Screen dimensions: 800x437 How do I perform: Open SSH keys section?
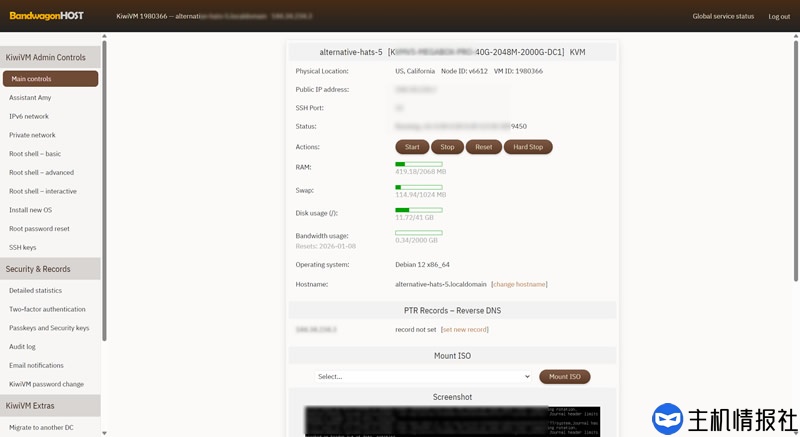pyautogui.click(x=23, y=247)
